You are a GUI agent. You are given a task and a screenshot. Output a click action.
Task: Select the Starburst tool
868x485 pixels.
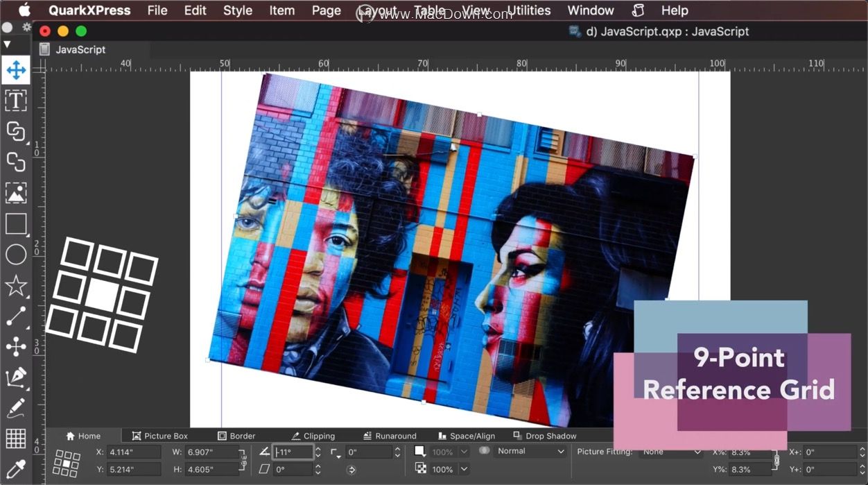click(x=16, y=285)
